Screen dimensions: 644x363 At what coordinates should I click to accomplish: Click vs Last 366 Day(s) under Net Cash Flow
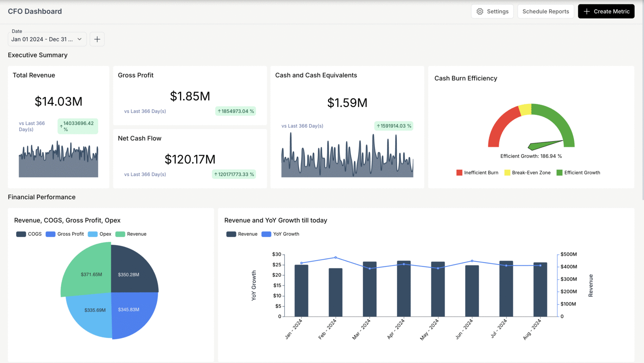[x=145, y=175]
